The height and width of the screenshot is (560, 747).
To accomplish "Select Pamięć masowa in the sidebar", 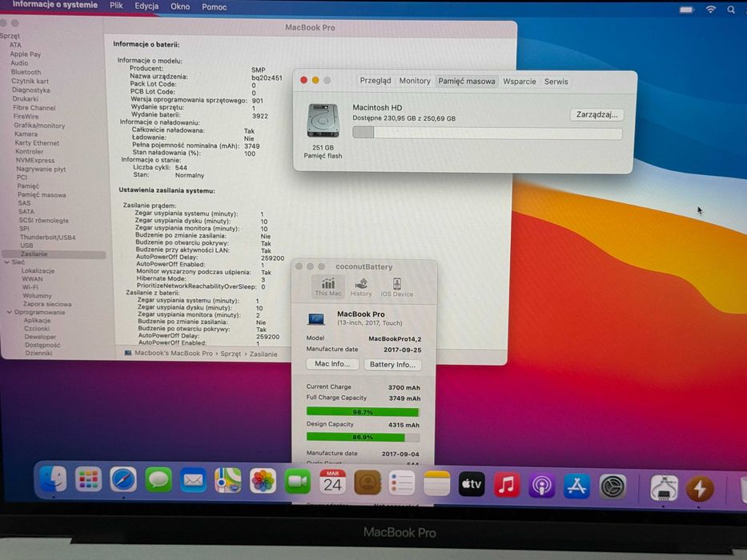I will (x=42, y=194).
